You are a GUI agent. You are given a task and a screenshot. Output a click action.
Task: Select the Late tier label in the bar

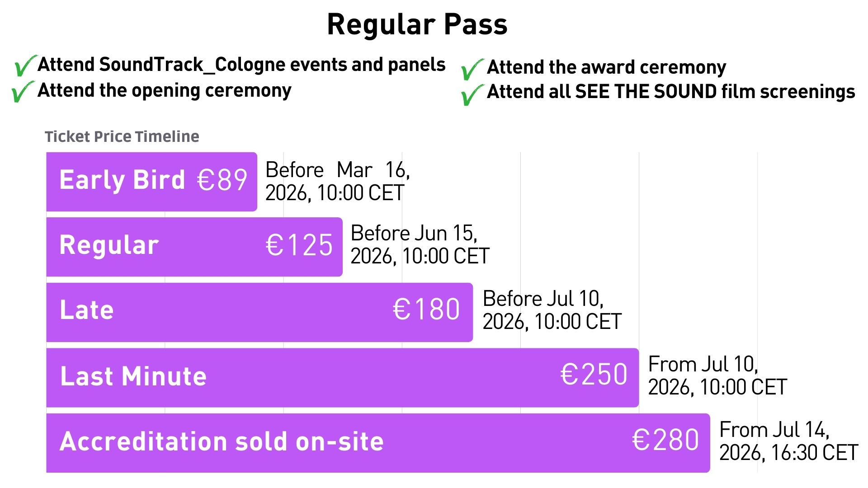(x=86, y=310)
